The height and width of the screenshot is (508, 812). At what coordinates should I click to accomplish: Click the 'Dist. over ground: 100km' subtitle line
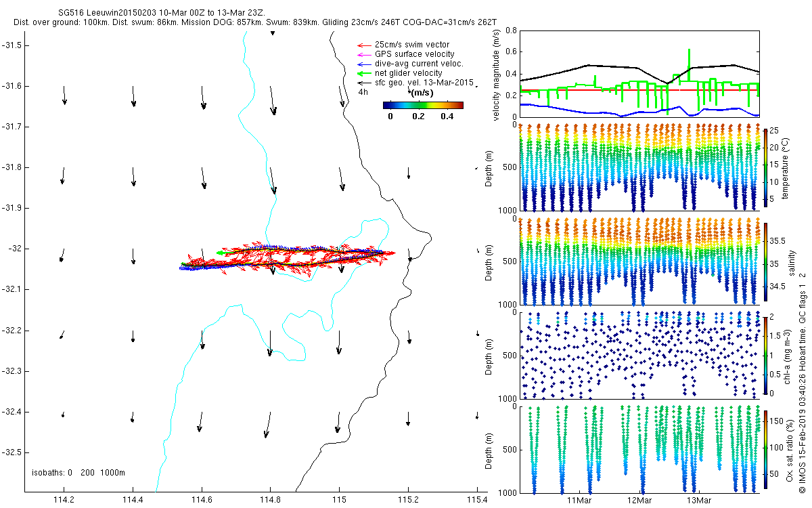[x=255, y=22]
